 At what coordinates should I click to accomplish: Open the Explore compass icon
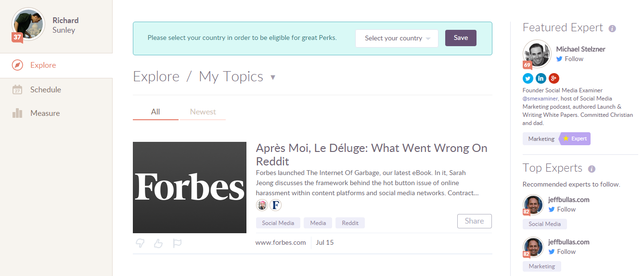(x=17, y=65)
